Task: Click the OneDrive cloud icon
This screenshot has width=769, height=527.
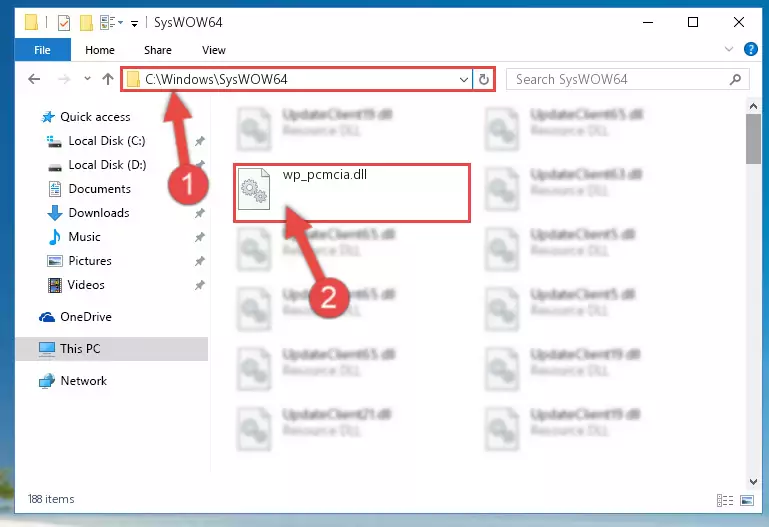Action: tap(47, 317)
